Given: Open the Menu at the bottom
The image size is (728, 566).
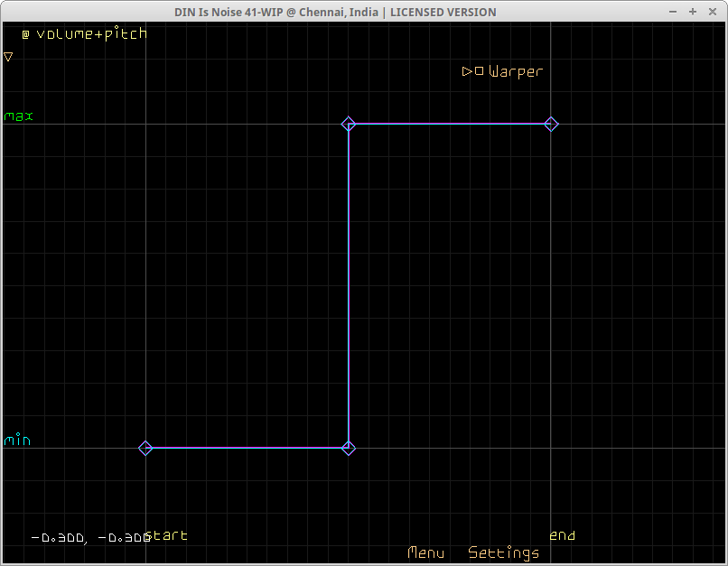Looking at the screenshot, I should coord(425,552).
